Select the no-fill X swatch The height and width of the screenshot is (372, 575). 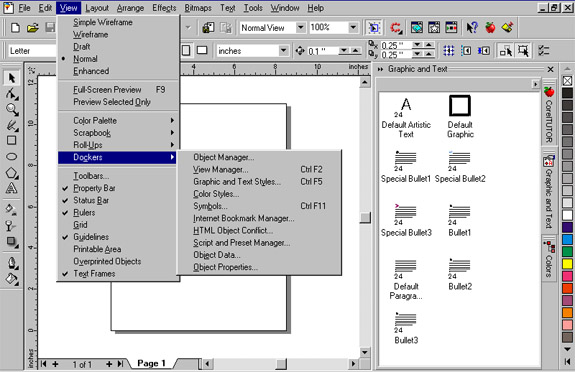click(x=567, y=81)
